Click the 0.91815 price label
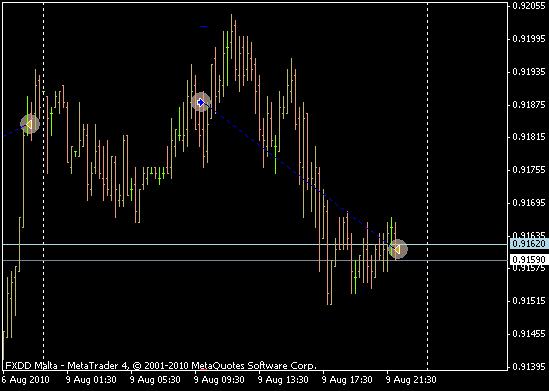 point(529,137)
